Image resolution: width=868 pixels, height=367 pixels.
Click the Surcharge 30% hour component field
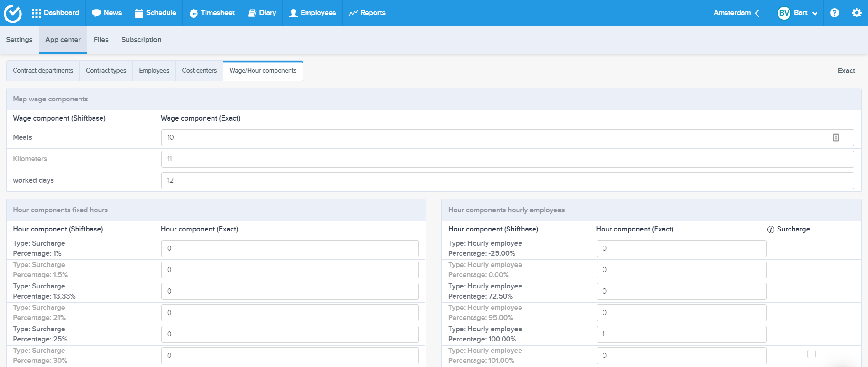click(x=290, y=356)
